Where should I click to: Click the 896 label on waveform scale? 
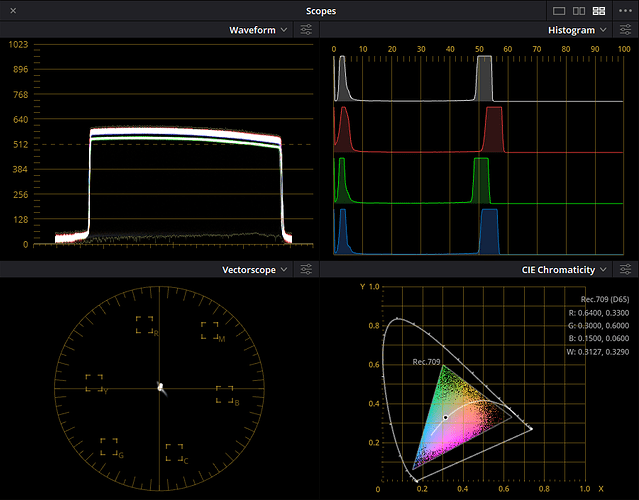click(x=20, y=69)
